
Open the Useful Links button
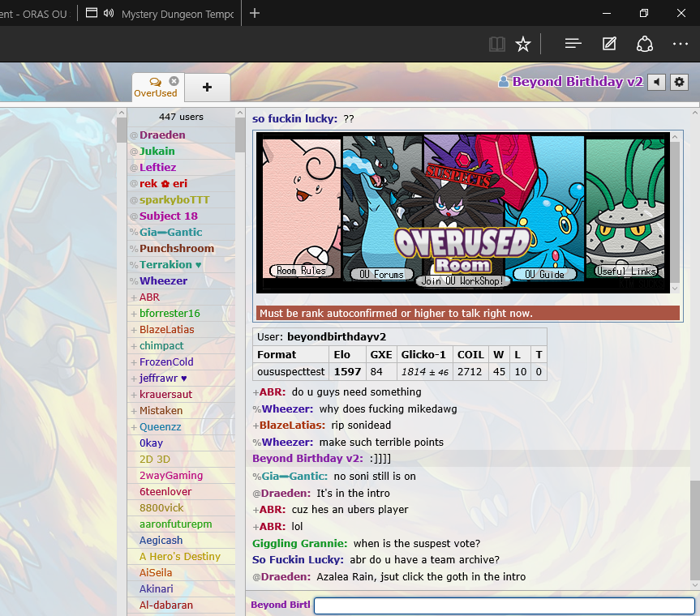(x=625, y=272)
